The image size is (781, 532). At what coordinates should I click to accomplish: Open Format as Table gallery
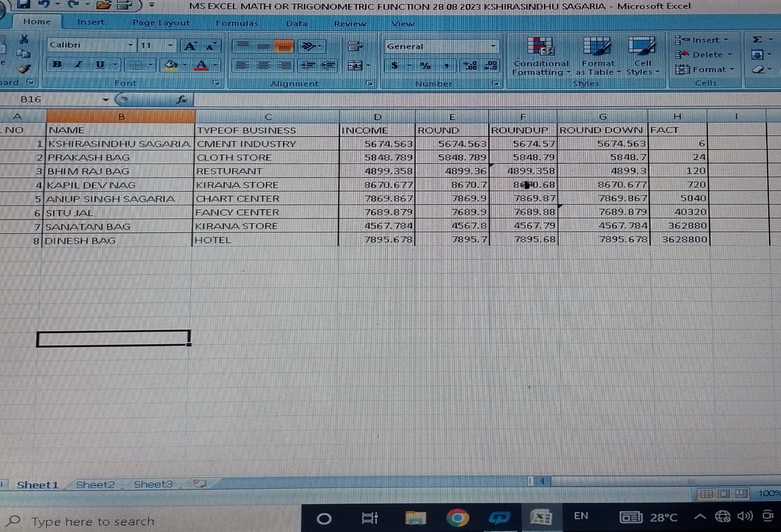coord(597,47)
